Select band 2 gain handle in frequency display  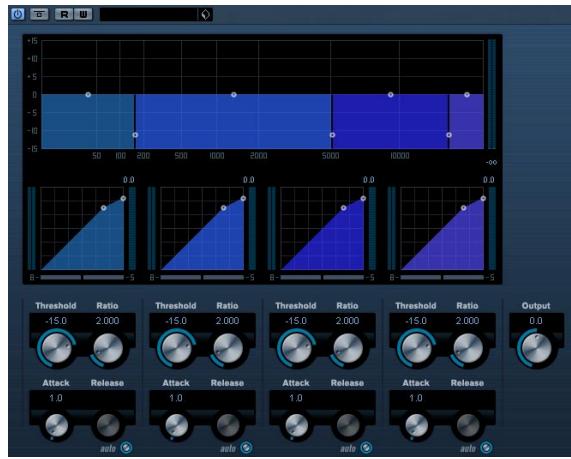point(234,95)
